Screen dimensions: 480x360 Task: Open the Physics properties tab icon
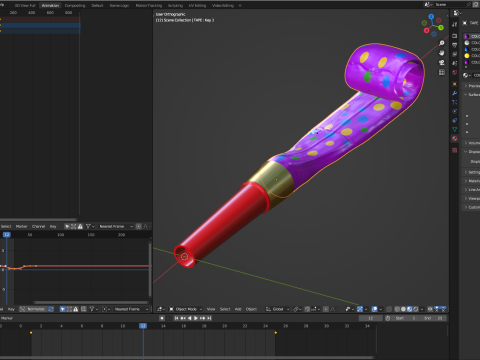point(455,111)
